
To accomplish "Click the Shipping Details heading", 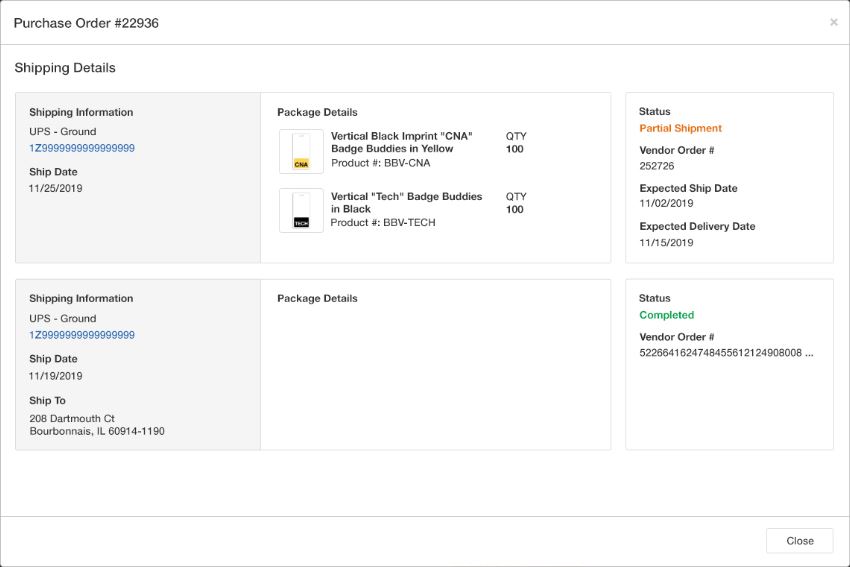I will pos(65,68).
